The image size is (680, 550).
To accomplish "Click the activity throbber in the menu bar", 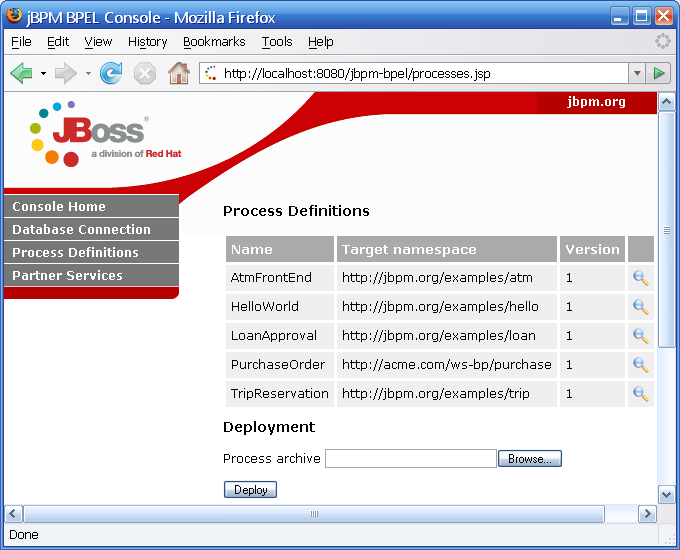I will pyautogui.click(x=662, y=41).
